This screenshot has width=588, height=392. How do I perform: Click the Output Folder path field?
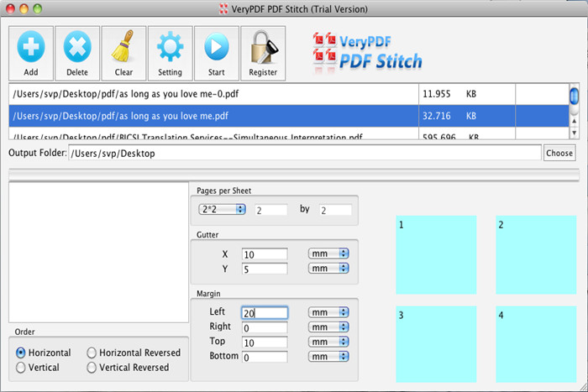tap(304, 153)
